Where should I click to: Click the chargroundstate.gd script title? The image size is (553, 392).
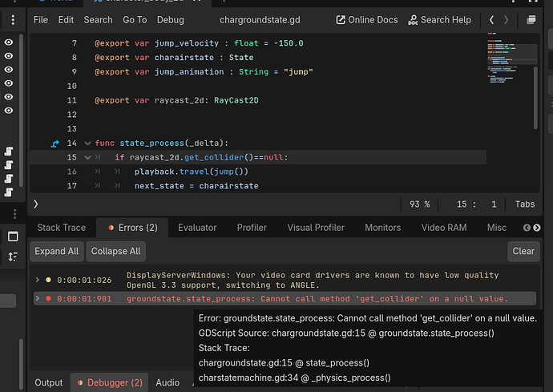(x=260, y=20)
